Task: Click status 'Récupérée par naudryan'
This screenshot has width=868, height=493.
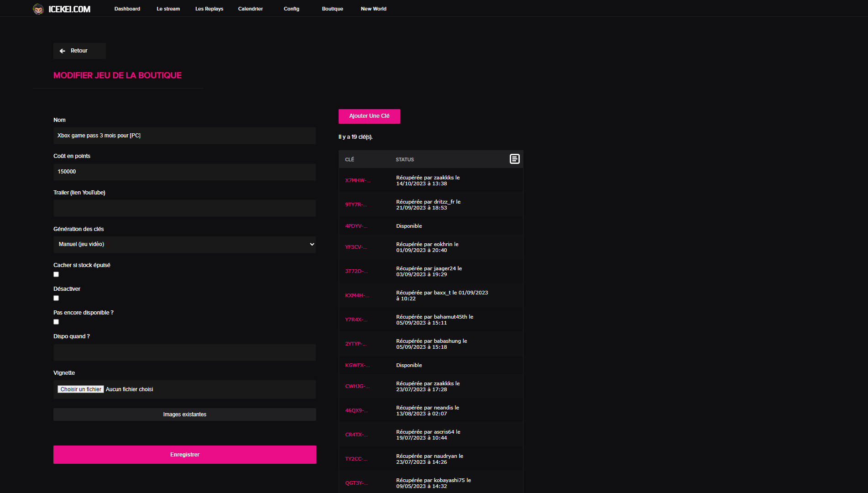Action: click(429, 459)
